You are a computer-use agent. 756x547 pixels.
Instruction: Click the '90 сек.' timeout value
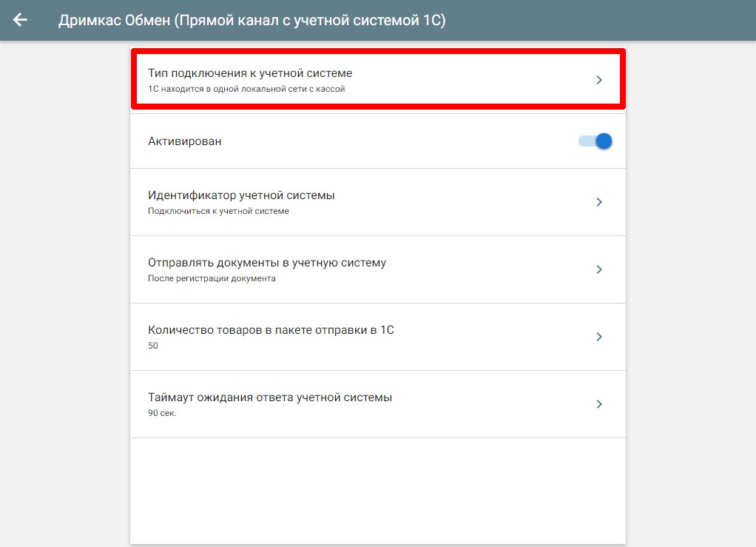point(162,413)
